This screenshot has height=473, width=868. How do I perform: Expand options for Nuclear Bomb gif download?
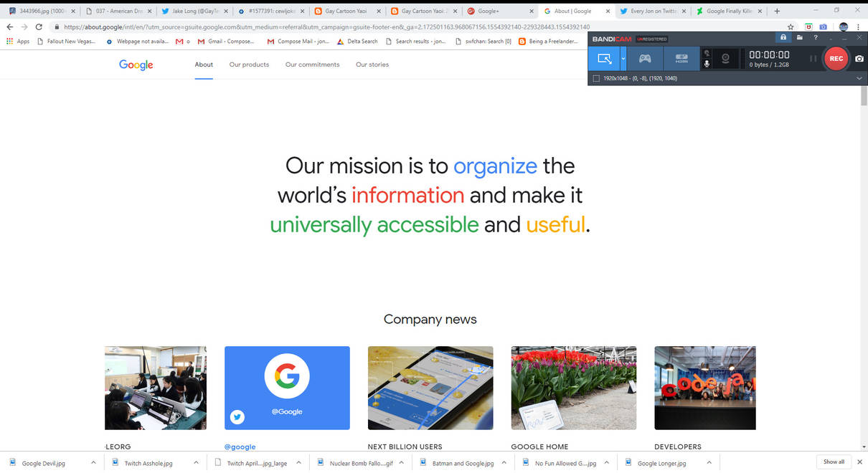(401, 463)
